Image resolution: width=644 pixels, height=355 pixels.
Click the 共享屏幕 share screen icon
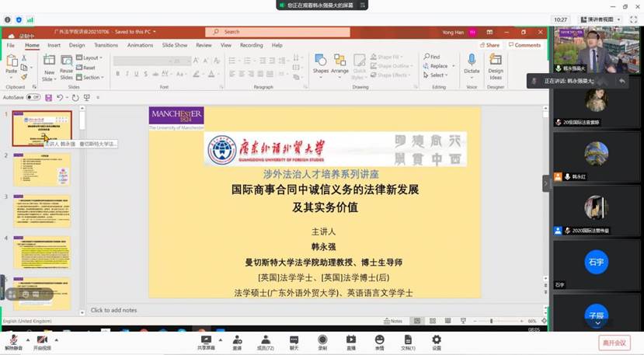[x=206, y=340]
